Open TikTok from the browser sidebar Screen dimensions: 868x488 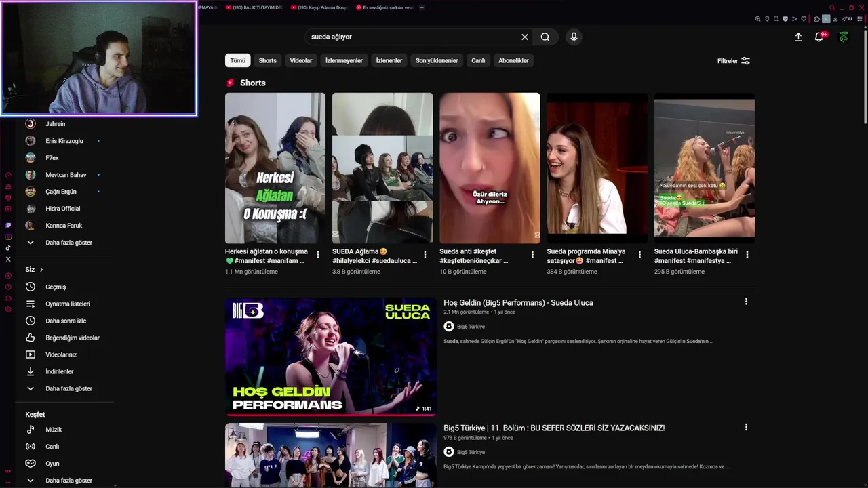click(8, 248)
